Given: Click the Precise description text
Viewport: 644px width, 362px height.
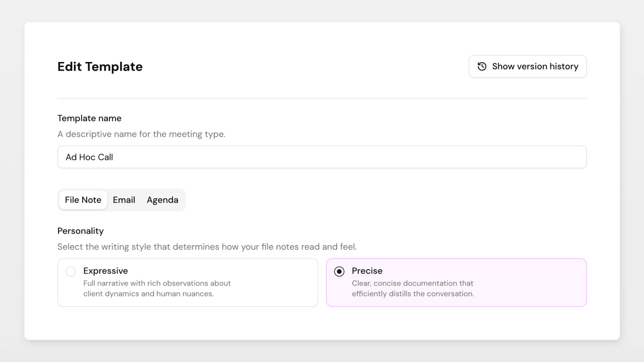Looking at the screenshot, I should (x=413, y=288).
